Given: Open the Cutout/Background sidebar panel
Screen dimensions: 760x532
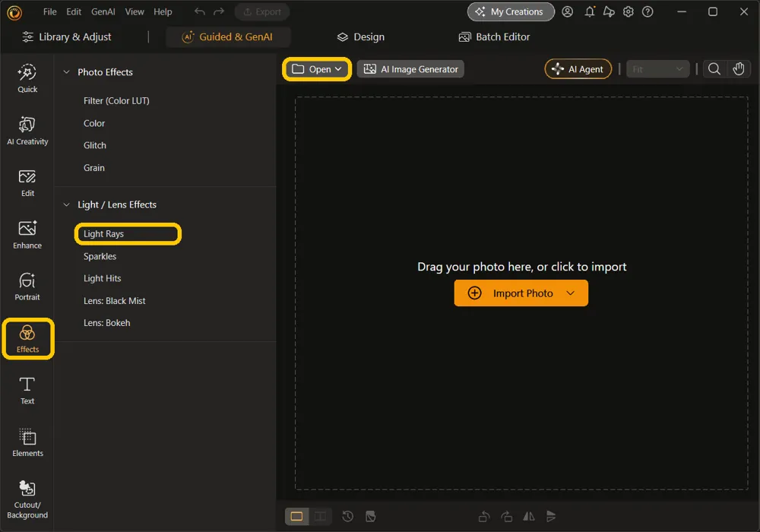Looking at the screenshot, I should click(27, 499).
